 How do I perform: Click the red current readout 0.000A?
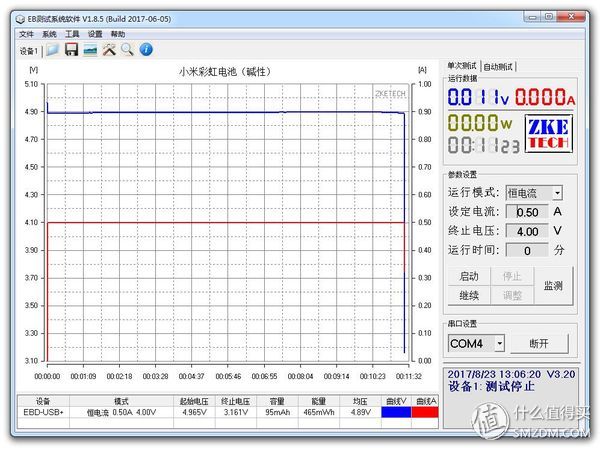(545, 97)
